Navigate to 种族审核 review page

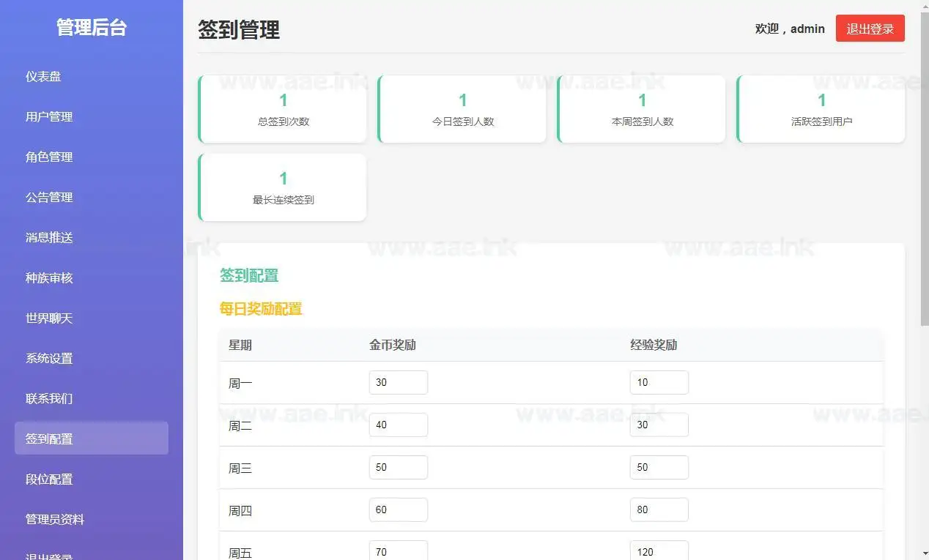tap(48, 277)
